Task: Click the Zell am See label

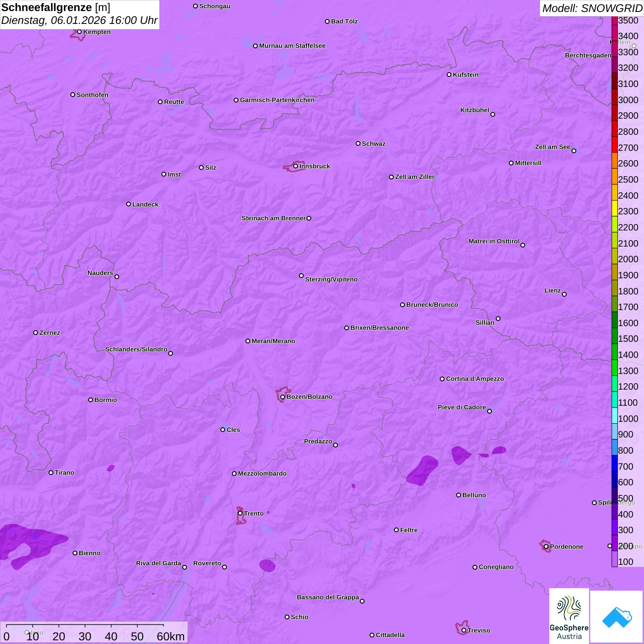Action: click(552, 147)
